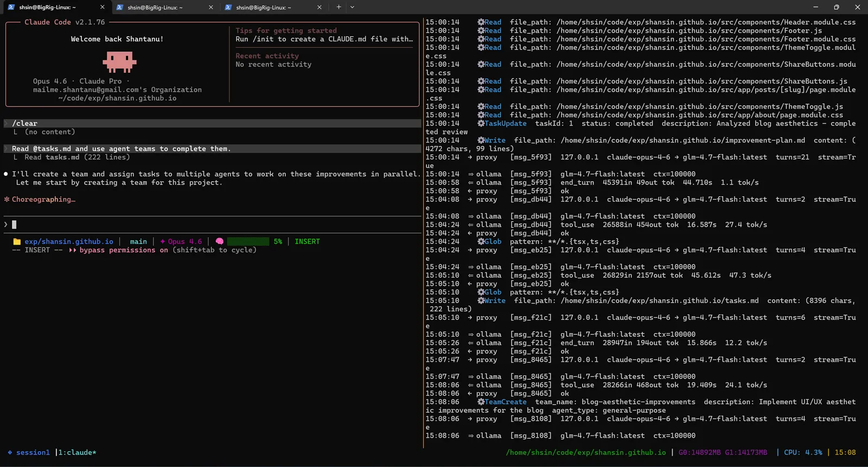Click Tips for getting started heading
Screen dimensions: 868x467
[x=286, y=31]
